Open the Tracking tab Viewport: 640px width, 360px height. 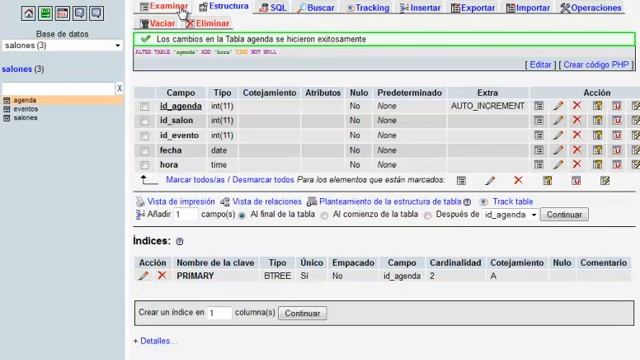click(367, 7)
